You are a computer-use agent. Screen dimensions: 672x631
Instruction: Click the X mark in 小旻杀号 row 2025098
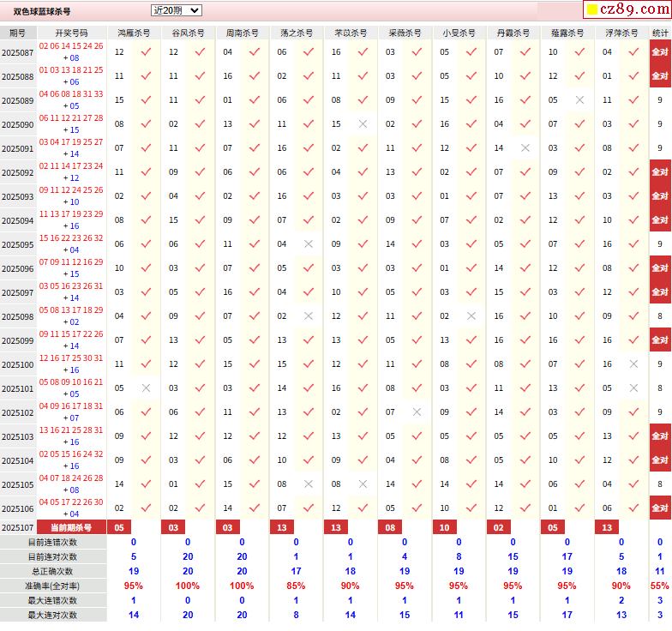tap(471, 316)
